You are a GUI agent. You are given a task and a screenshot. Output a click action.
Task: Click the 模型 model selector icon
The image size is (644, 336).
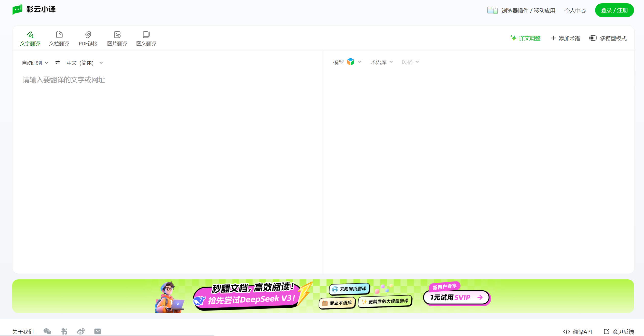coord(351,62)
